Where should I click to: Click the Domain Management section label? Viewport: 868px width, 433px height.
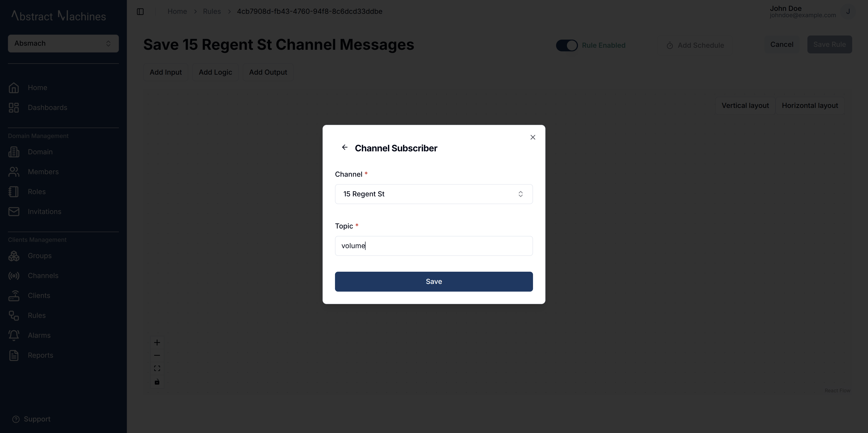click(38, 136)
